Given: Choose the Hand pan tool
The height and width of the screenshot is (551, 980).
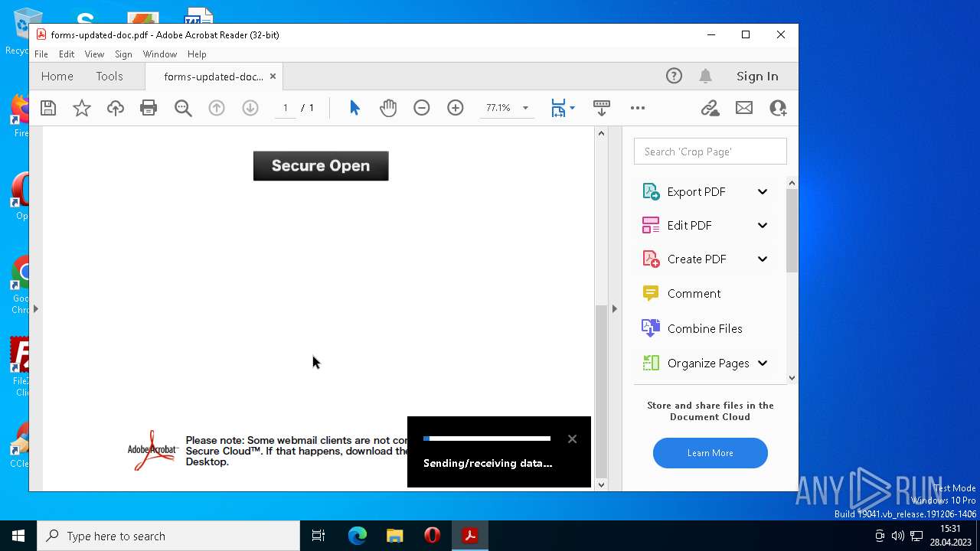Looking at the screenshot, I should coord(388,108).
